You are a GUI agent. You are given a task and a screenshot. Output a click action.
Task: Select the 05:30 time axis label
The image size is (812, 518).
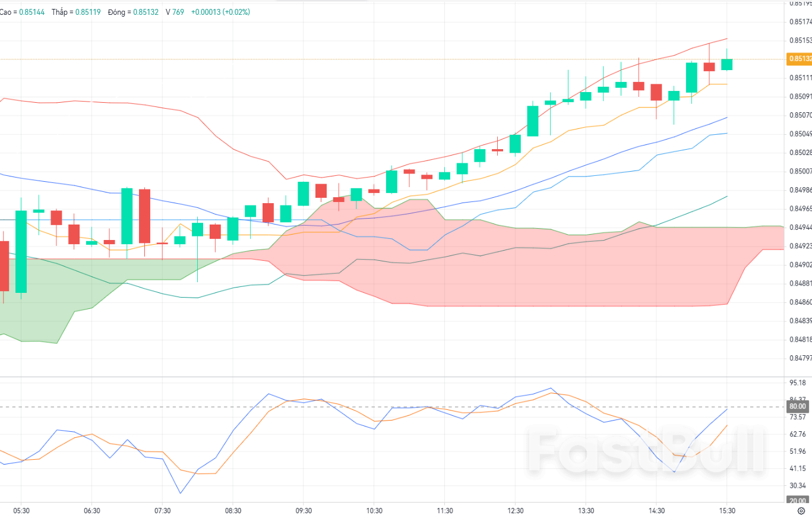point(23,510)
